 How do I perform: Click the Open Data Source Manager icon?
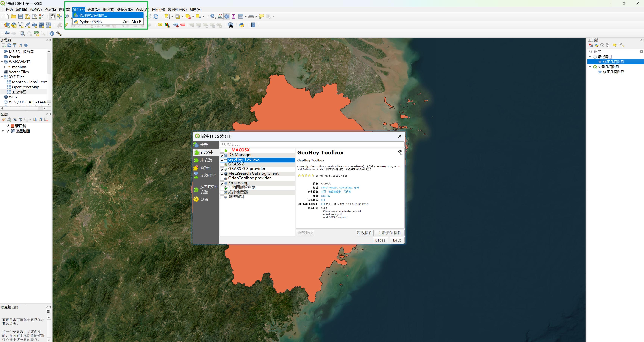point(7,25)
